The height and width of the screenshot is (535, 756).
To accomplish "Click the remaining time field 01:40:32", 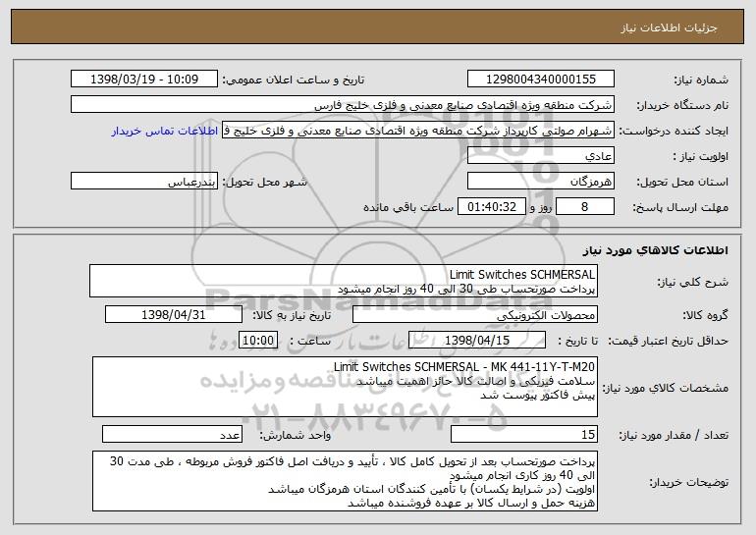I will (x=491, y=206).
